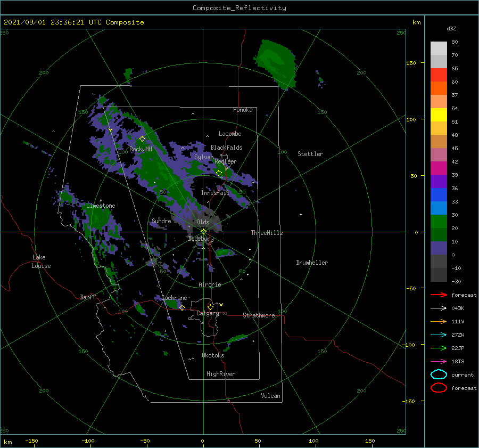Select the yellow 54 dBZ color swatch
Screen dimensions: 479x448
click(439, 115)
